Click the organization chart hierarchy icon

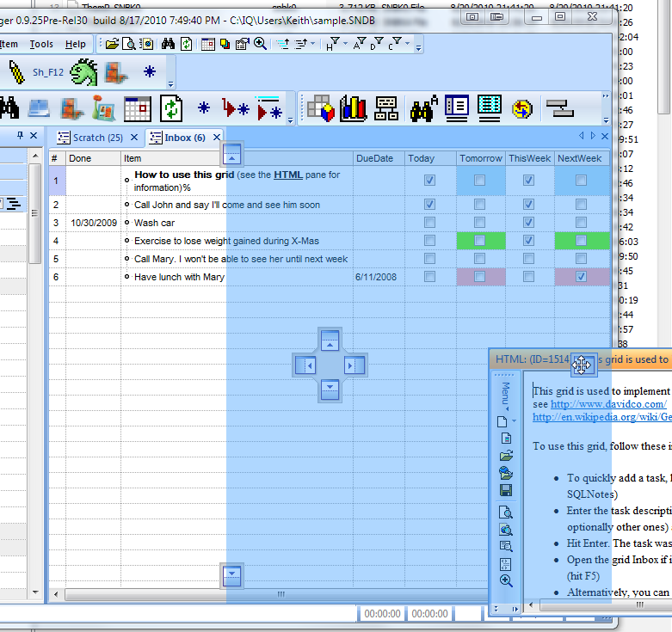click(386, 107)
